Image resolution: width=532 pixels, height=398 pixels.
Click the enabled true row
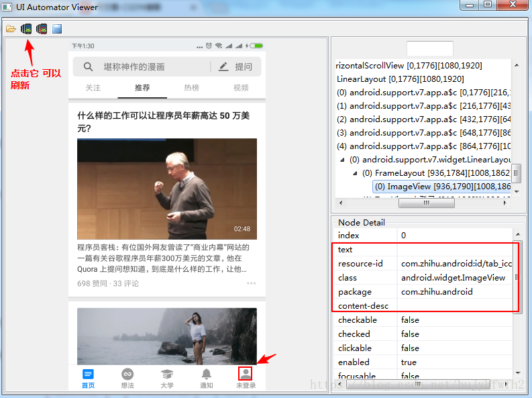click(423, 362)
